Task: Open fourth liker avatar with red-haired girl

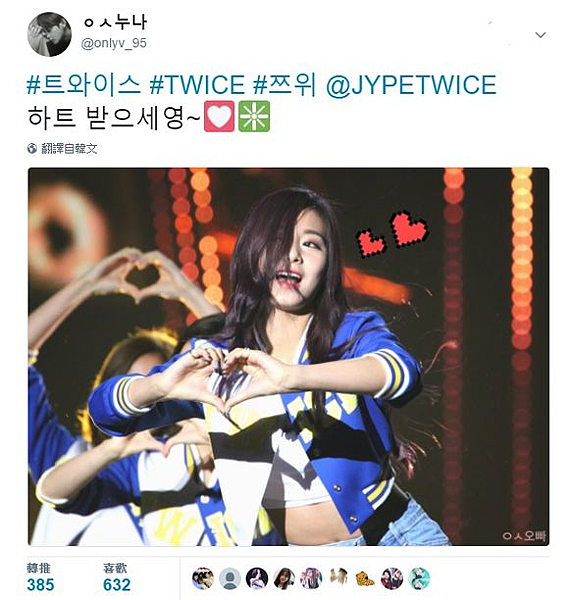Action: coord(284,578)
